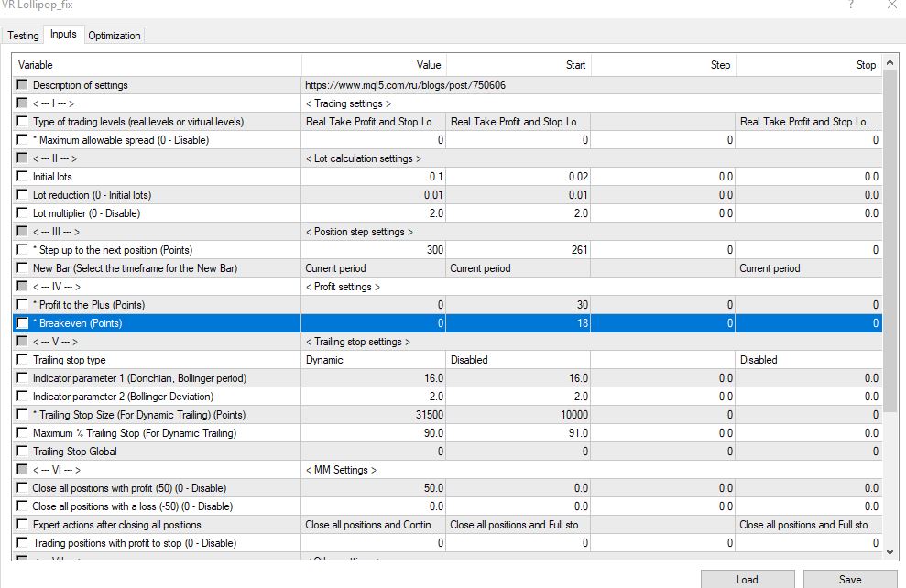This screenshot has width=906, height=588.
Task: Tick Trailing Stop Global checkbox
Action: (x=22, y=452)
